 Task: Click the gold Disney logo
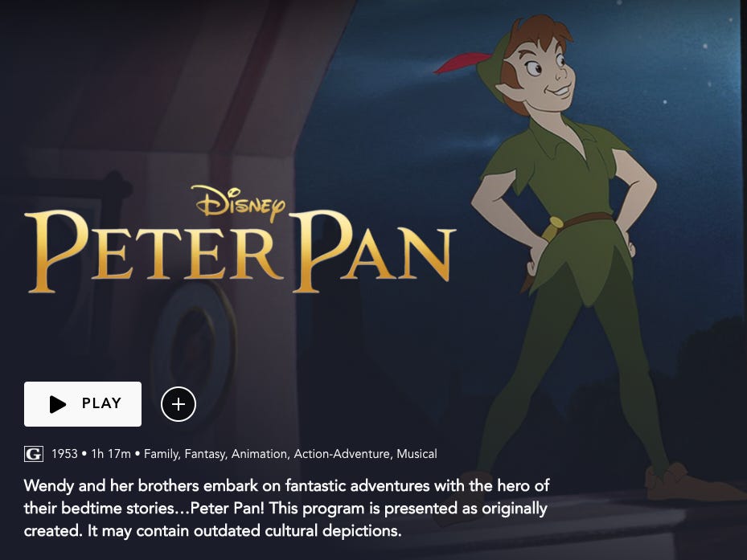(x=238, y=202)
